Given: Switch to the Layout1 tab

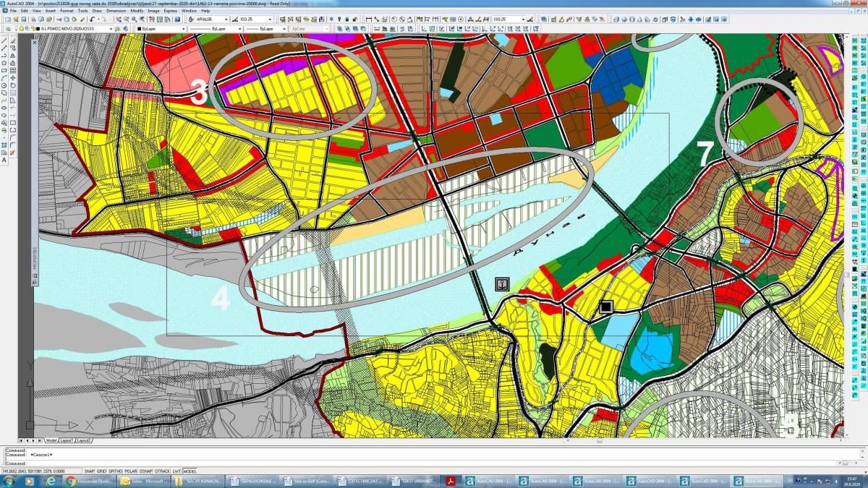Looking at the screenshot, I should coord(67,440).
